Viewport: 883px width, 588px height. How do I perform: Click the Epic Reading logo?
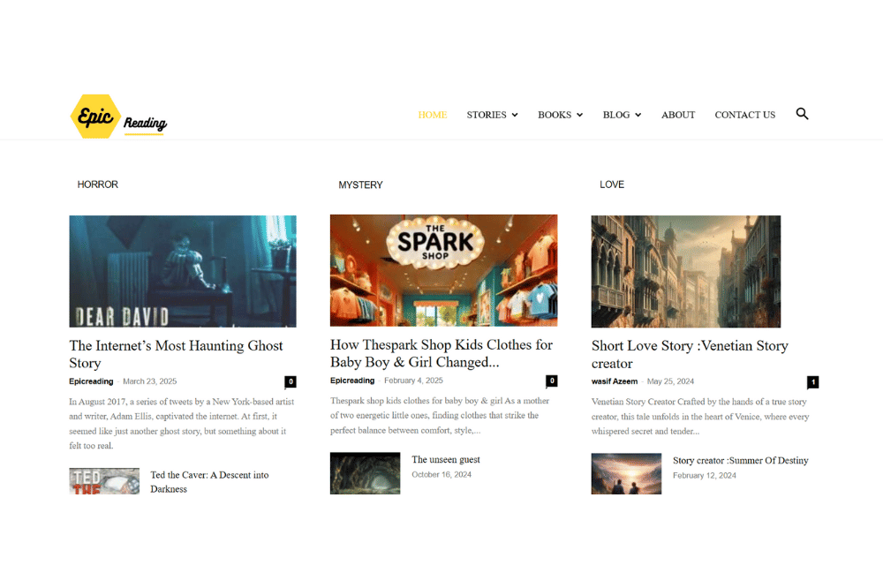pos(117,115)
